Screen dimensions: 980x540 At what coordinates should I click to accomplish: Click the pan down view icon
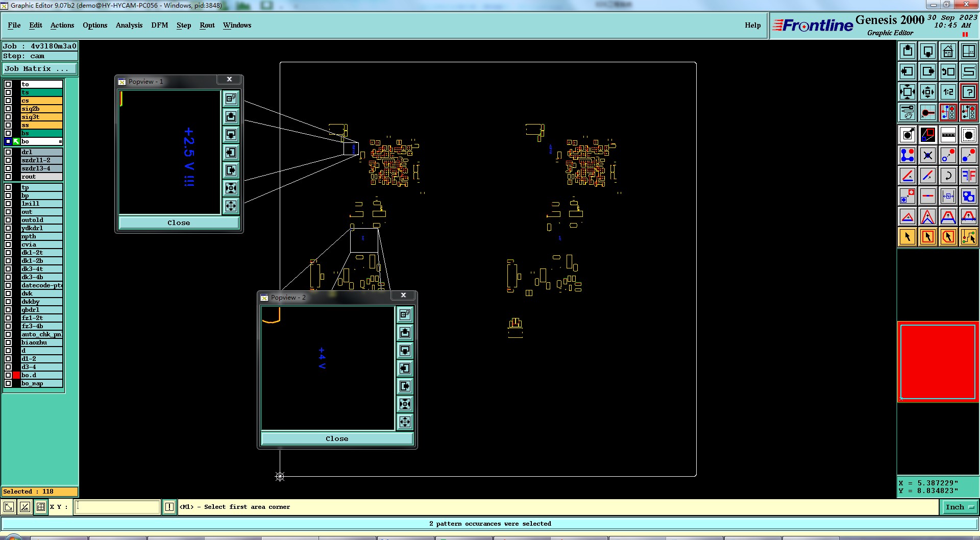(928, 51)
